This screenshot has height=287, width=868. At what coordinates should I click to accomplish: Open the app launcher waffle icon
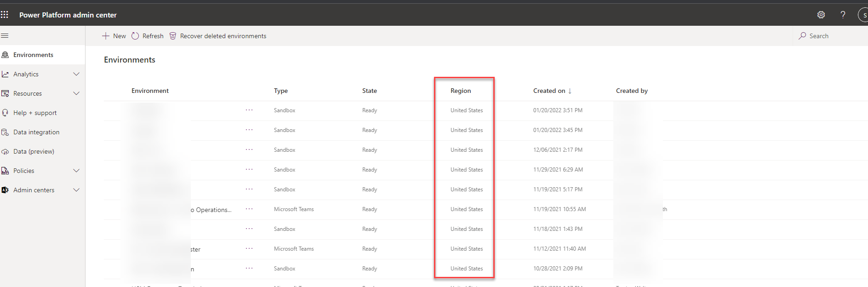(5, 15)
